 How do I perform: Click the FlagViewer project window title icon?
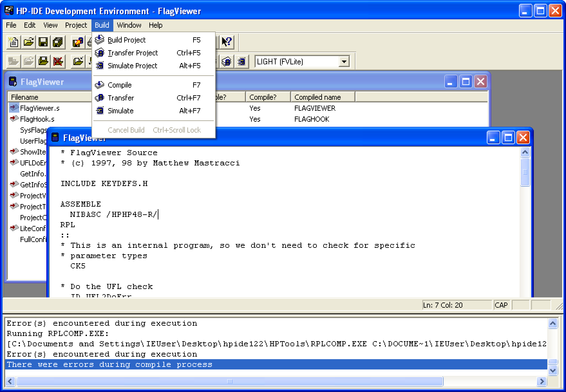pos(13,82)
